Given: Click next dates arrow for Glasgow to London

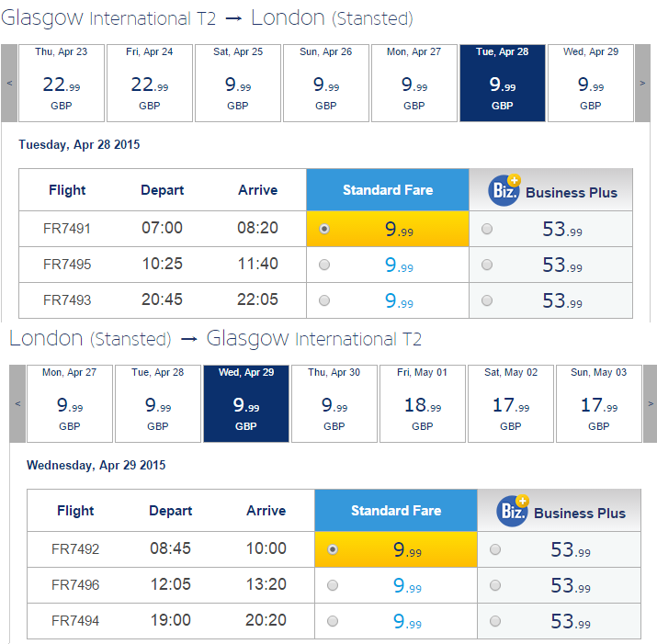Looking at the screenshot, I should pyautogui.click(x=642, y=83).
